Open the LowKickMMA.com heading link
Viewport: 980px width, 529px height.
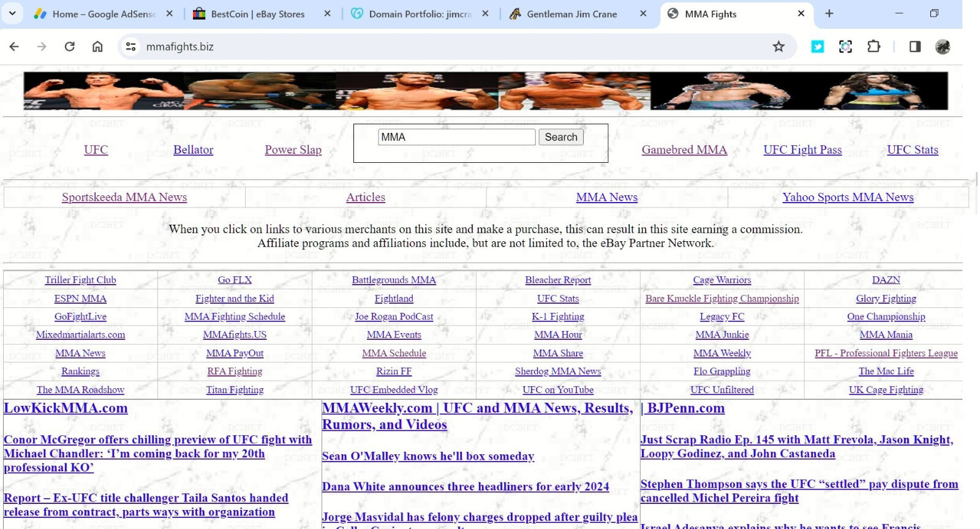[66, 408]
